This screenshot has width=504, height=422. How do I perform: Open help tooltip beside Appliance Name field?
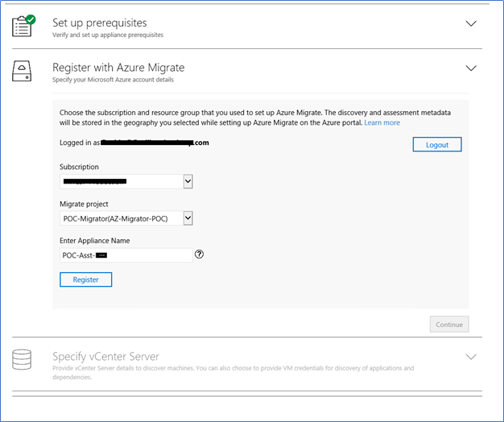(200, 254)
